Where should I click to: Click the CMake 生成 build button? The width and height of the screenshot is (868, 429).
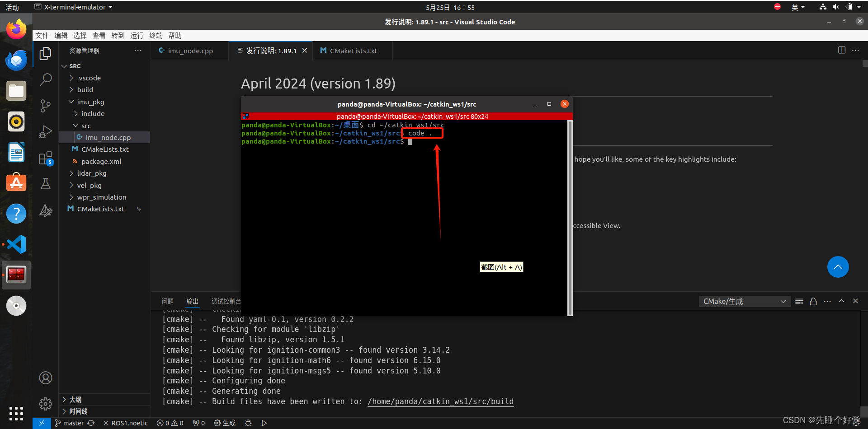point(225,423)
